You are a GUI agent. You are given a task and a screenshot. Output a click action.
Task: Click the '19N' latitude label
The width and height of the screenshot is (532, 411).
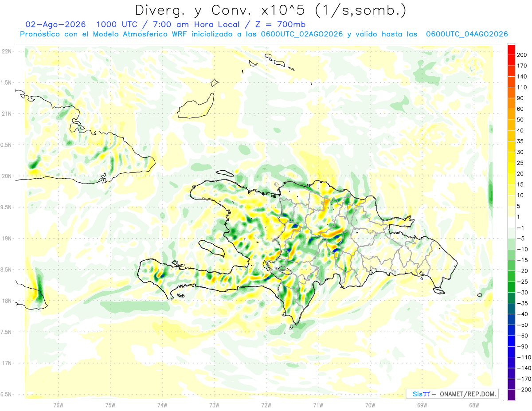6,238
